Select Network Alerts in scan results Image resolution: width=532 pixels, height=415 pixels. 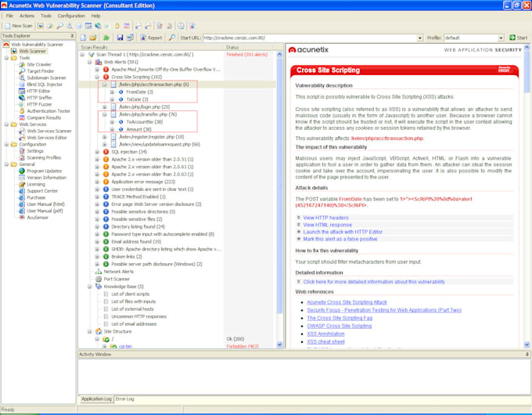pos(118,272)
